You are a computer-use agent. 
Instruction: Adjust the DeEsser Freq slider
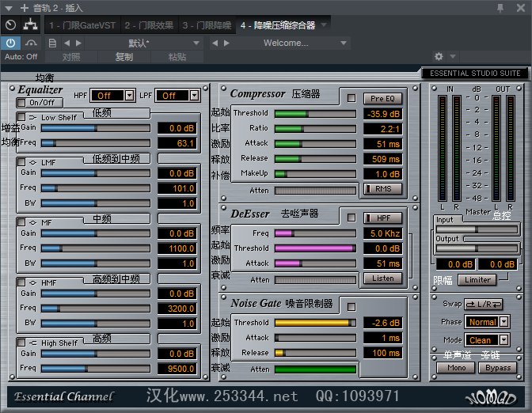[316, 233]
